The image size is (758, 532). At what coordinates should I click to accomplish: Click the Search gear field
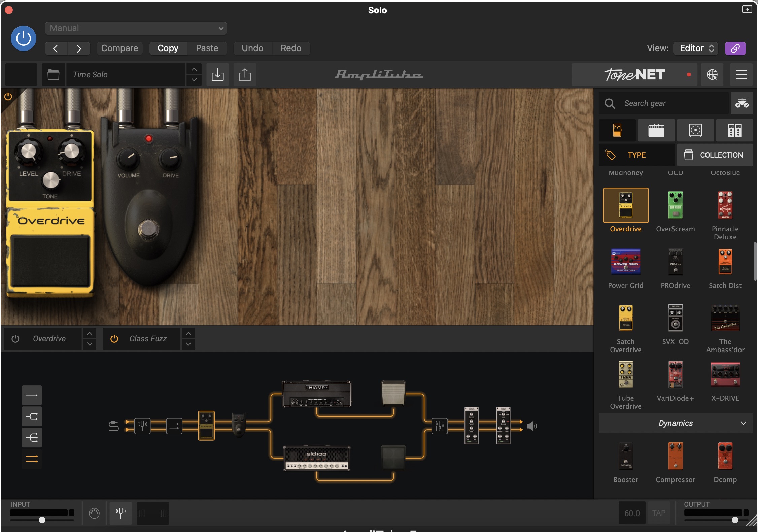pyautogui.click(x=664, y=103)
